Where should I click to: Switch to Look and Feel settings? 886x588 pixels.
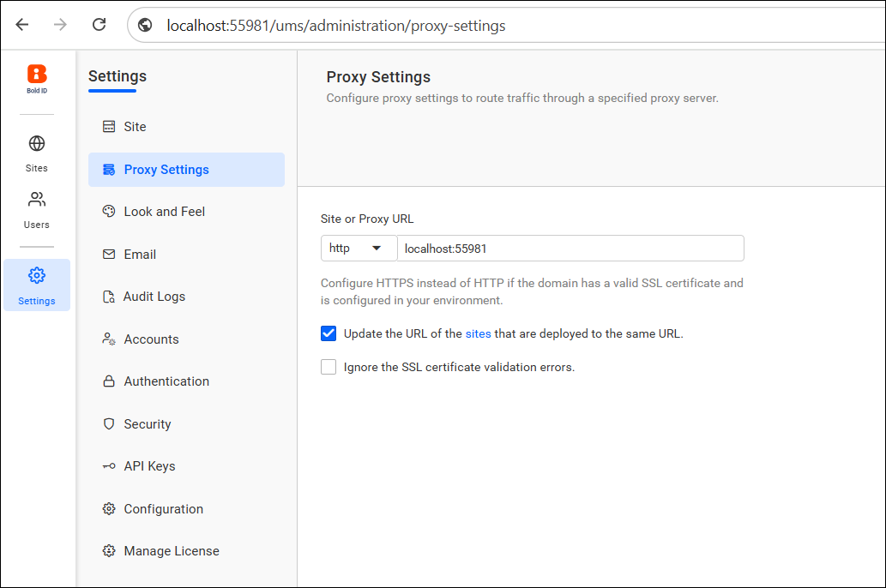[164, 211]
